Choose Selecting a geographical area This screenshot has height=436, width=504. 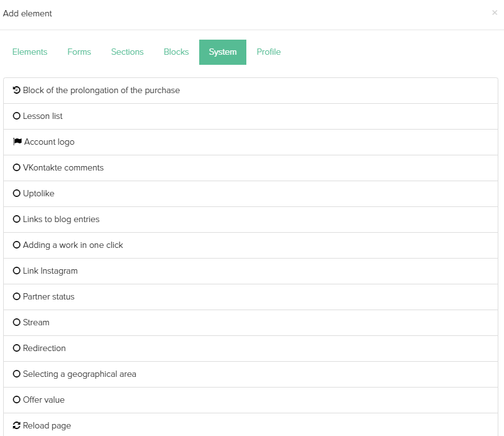tap(251, 374)
